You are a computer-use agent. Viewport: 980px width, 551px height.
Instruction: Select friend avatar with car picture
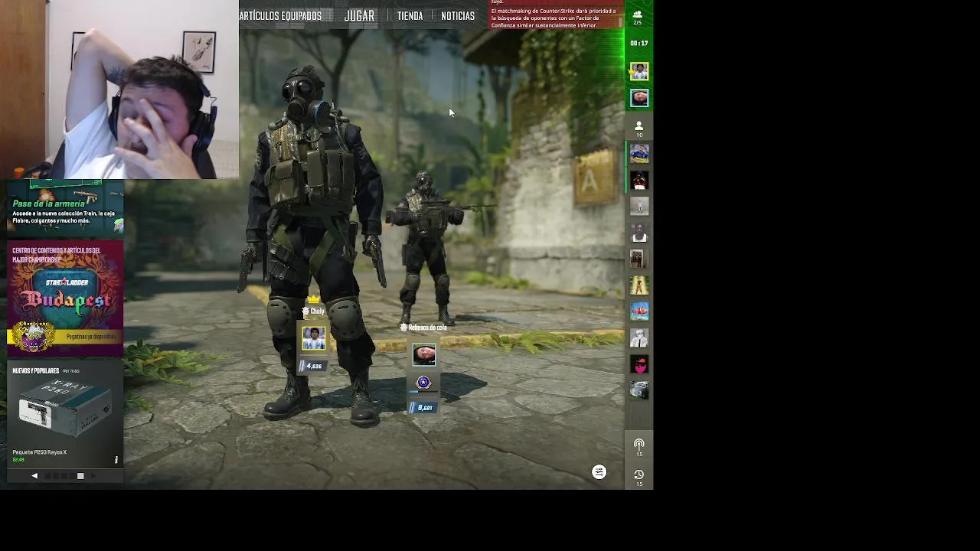[x=639, y=390]
